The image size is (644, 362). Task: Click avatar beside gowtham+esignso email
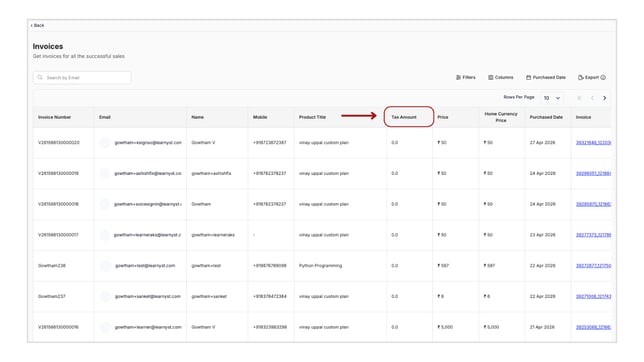point(105,143)
